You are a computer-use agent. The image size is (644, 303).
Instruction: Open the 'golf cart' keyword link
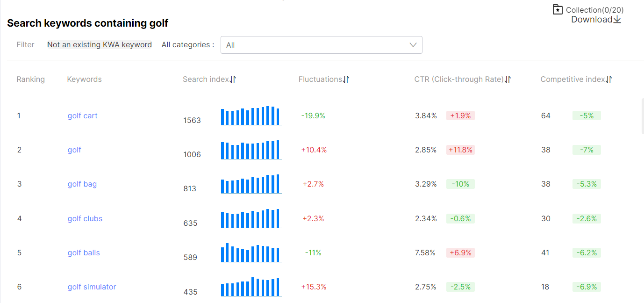click(82, 115)
